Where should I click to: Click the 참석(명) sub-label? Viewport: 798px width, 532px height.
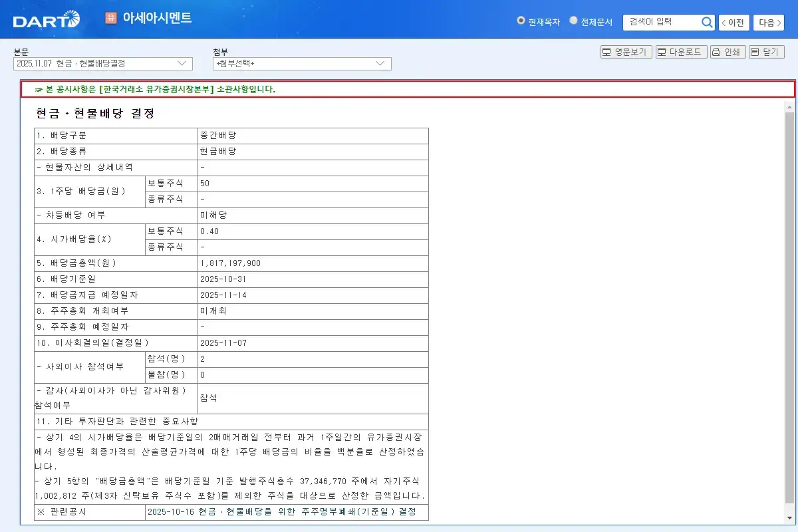pos(166,359)
